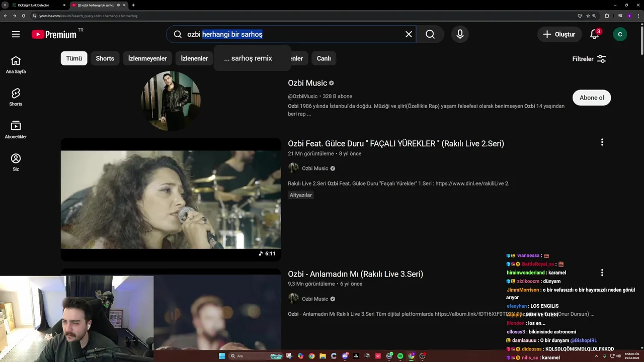
Task: Go back in the browser
Action: pos(6,16)
